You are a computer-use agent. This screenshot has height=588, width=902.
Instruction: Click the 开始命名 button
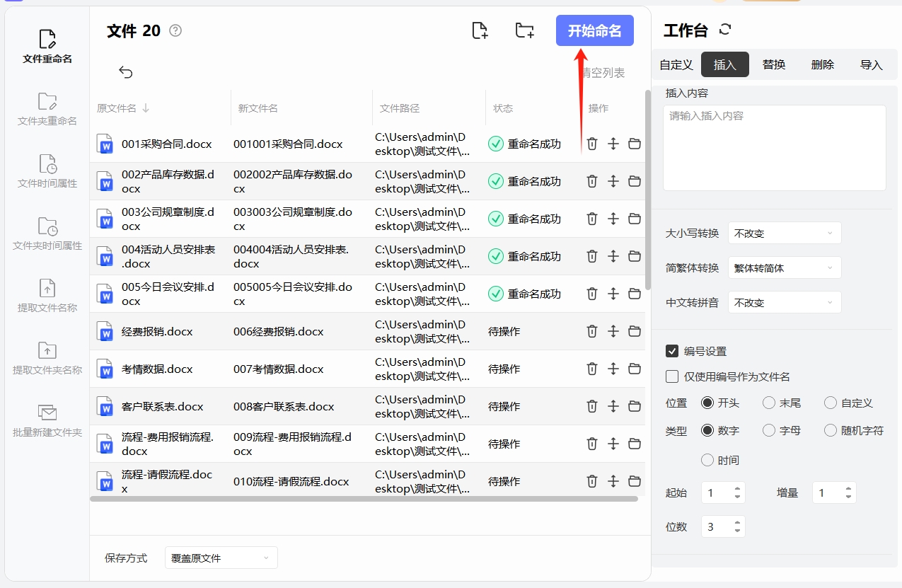click(595, 30)
